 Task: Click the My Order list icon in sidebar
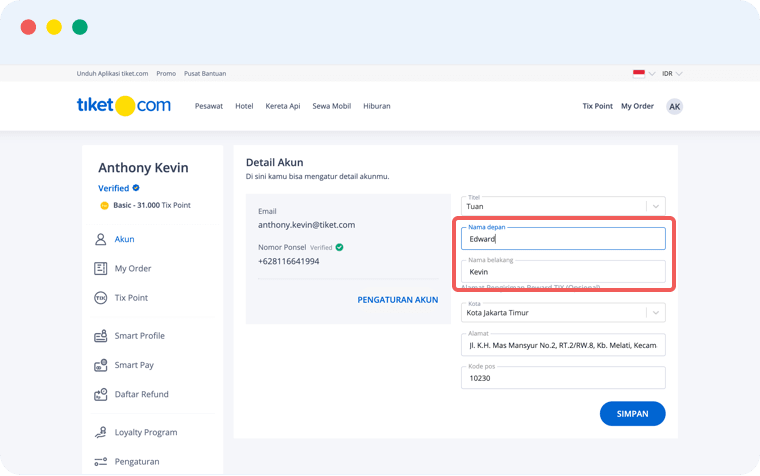tap(100, 268)
